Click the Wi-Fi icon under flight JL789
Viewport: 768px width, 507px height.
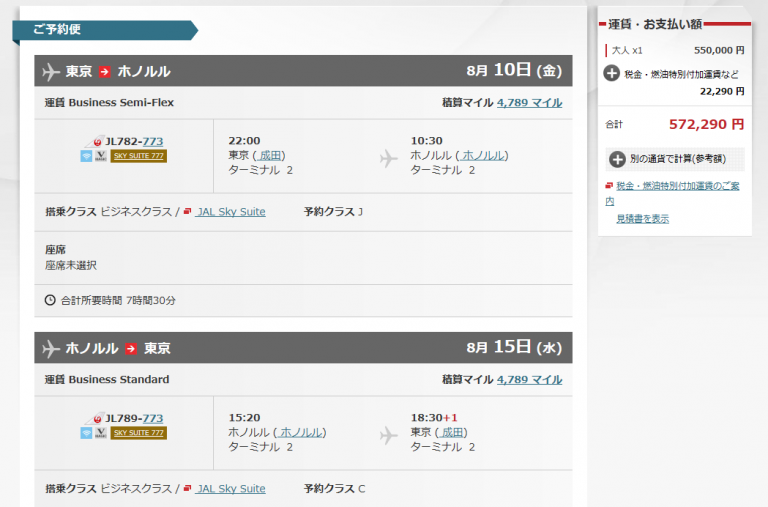(86, 433)
